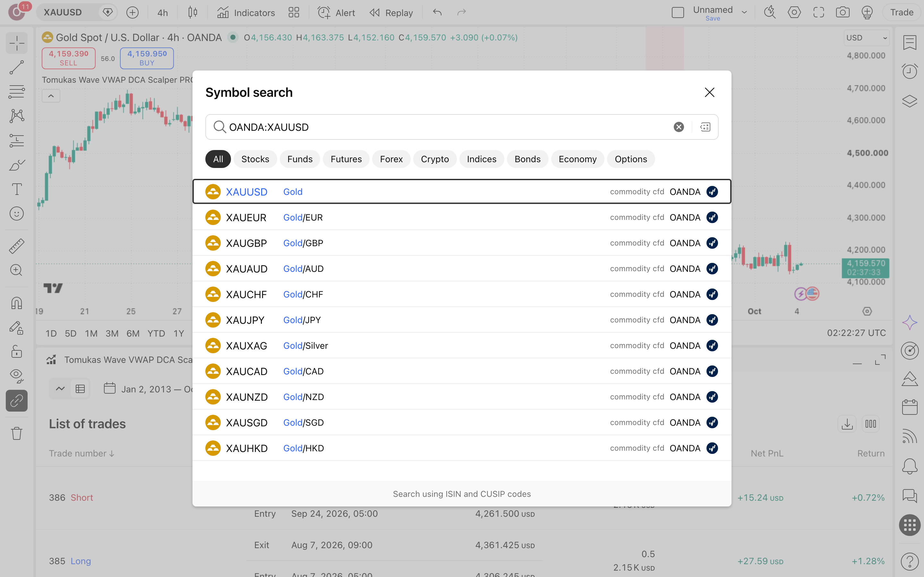This screenshot has width=924, height=577.
Task: Toggle lock all drawing tools
Action: point(16,351)
